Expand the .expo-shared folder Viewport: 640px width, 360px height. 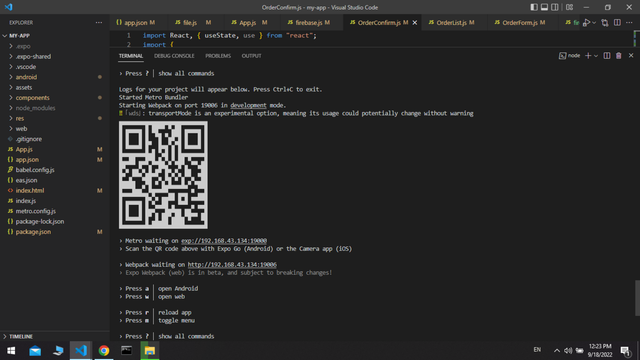[55, 56]
